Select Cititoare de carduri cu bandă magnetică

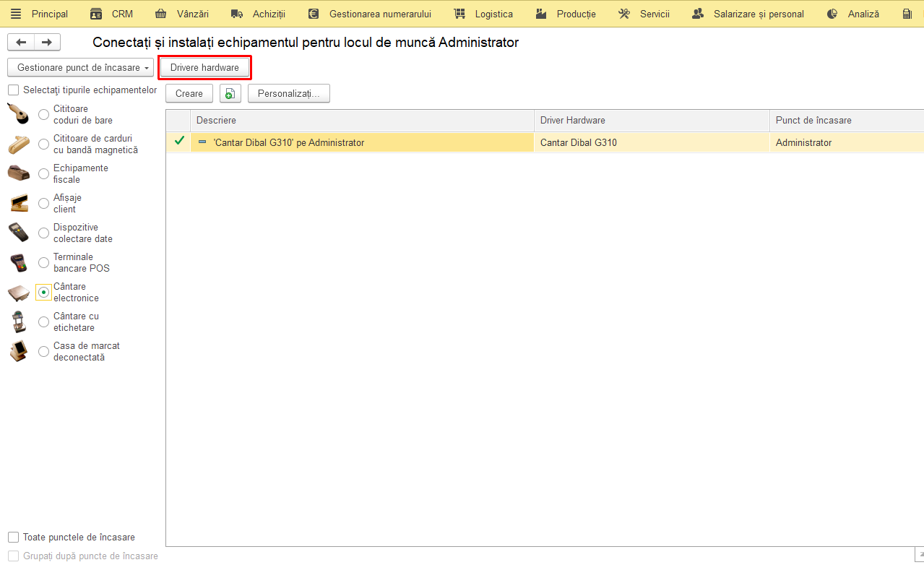coord(44,144)
